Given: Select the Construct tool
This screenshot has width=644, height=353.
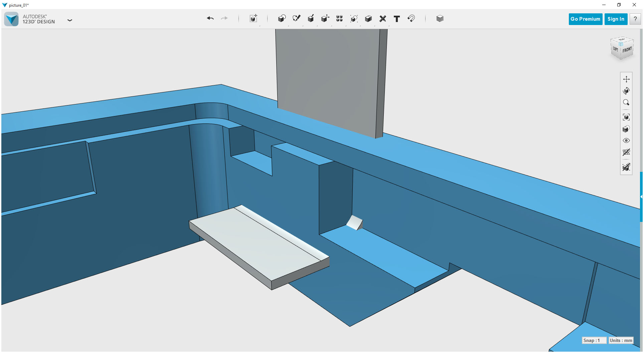Looking at the screenshot, I should [311, 19].
